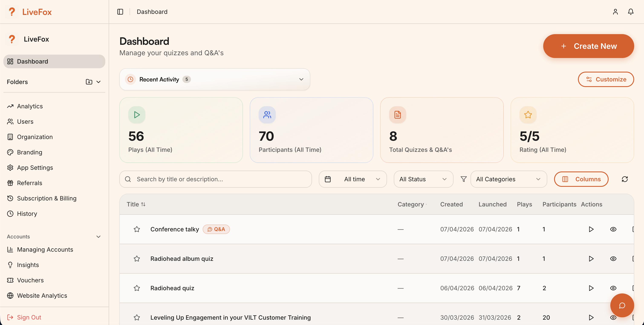The width and height of the screenshot is (644, 325).
Task: Expand the Recent Activity panel
Action: pyautogui.click(x=301, y=79)
